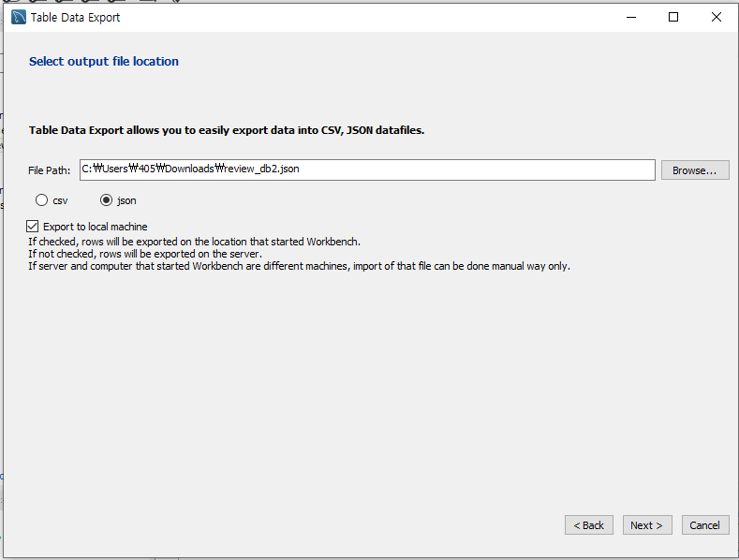
Task: Go to the previous step with Back
Action: (x=588, y=525)
